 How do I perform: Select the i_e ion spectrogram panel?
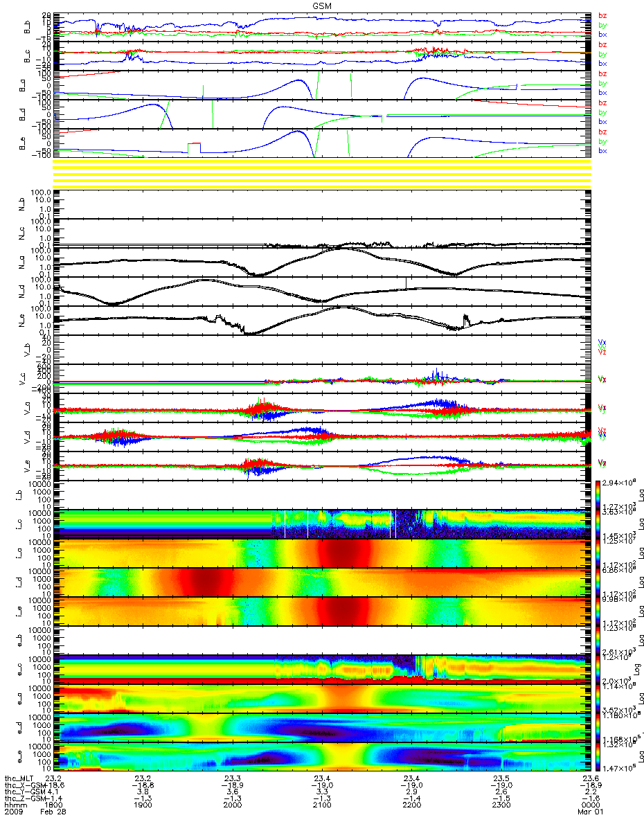[321, 611]
